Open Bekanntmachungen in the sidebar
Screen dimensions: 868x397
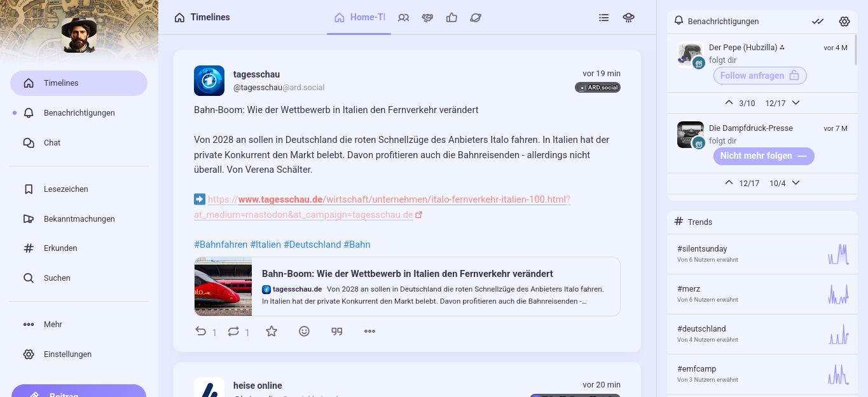[79, 219]
